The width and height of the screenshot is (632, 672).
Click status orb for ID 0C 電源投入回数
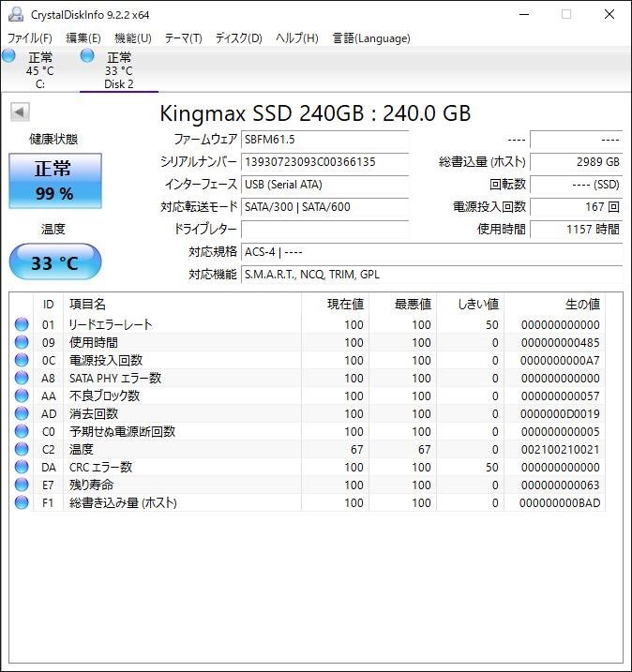[x=22, y=360]
